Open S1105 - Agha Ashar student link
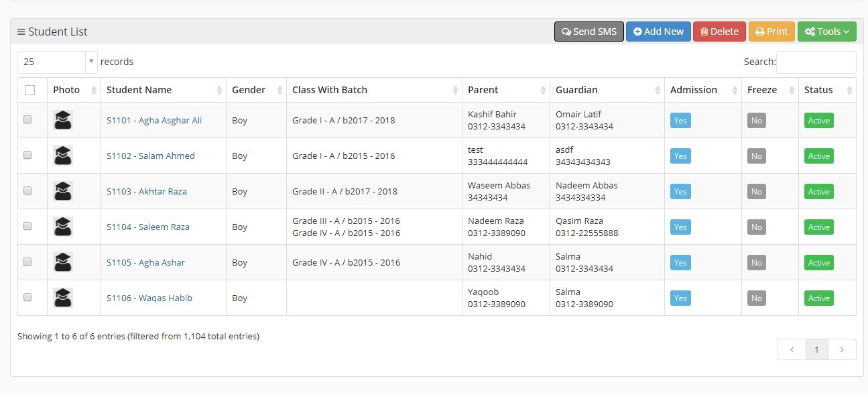Viewport: 868px width, 395px height. (x=145, y=262)
